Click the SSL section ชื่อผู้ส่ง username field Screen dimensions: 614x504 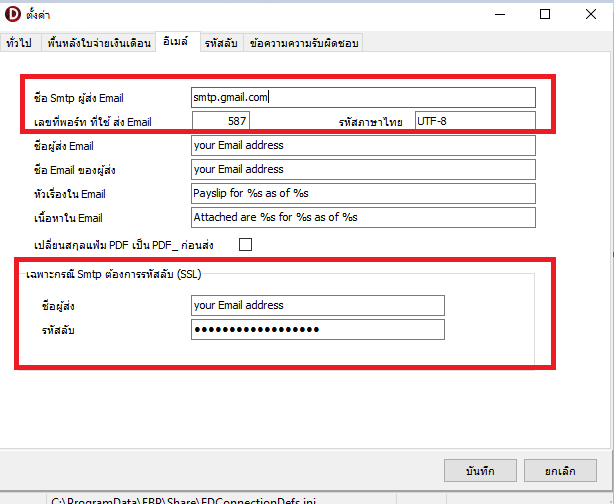(x=317, y=305)
